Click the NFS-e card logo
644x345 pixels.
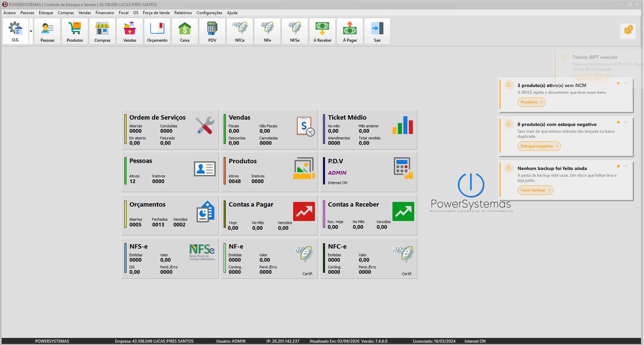[x=202, y=252]
